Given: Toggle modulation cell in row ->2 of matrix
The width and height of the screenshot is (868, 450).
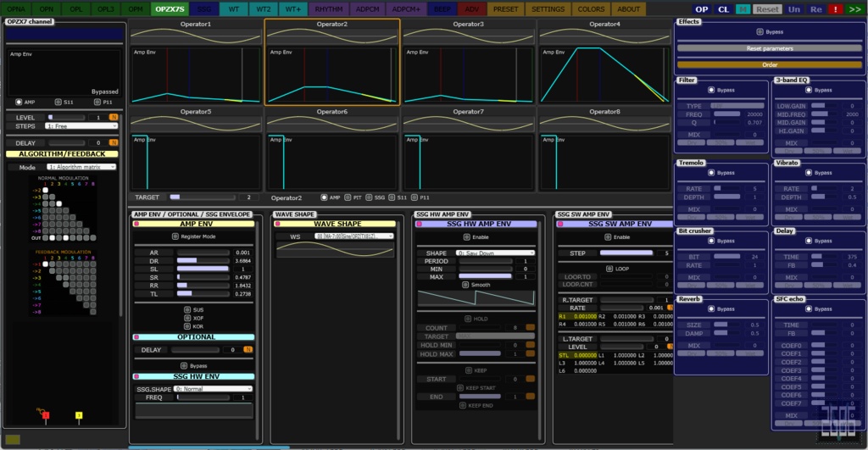Looking at the screenshot, I should pos(46,190).
